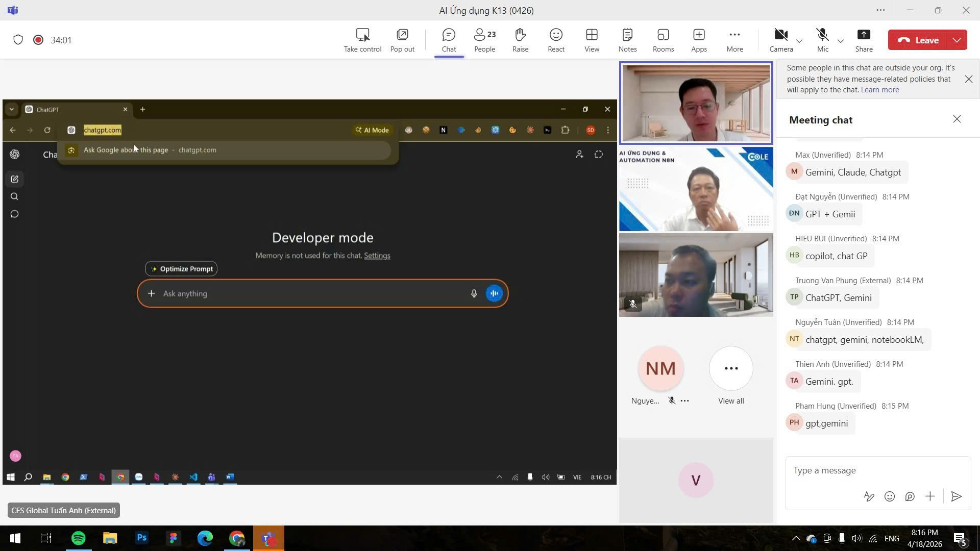Click Take control of shared screen

click(362, 40)
